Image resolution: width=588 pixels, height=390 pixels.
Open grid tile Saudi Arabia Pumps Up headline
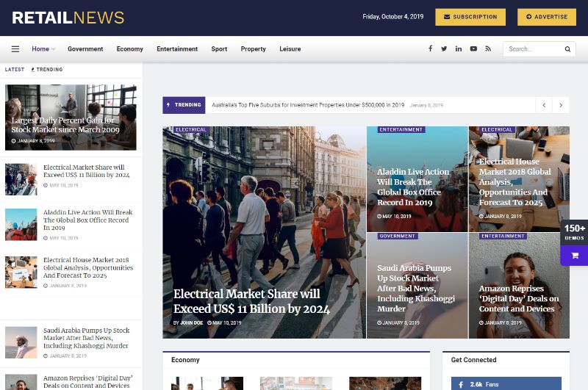pyautogui.click(x=415, y=288)
